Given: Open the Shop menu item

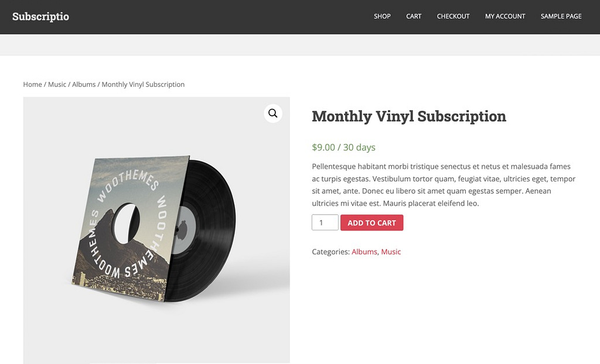Looking at the screenshot, I should tap(382, 16).
